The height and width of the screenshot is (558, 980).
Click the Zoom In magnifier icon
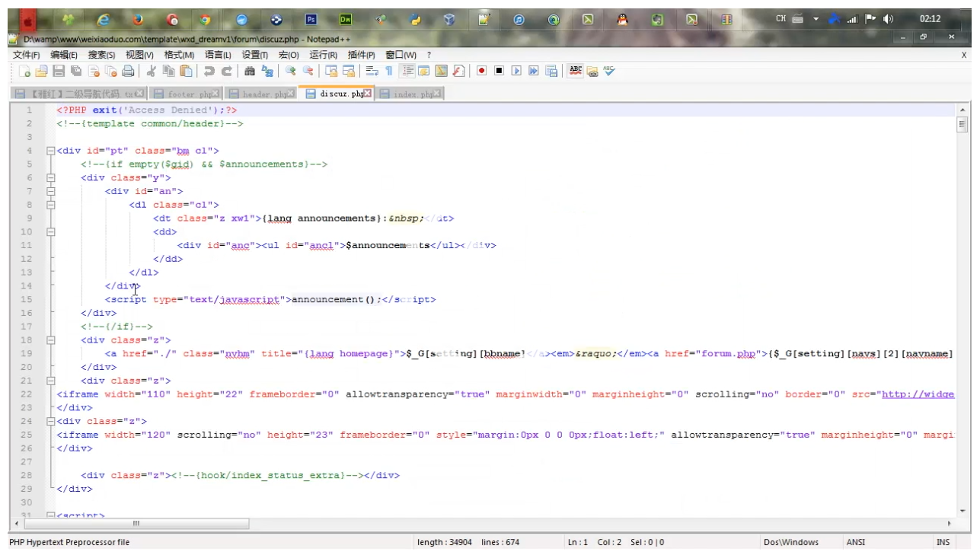point(290,71)
